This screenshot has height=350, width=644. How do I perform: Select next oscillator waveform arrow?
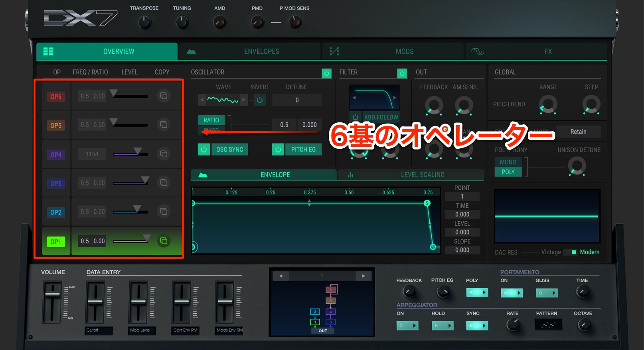[244, 100]
